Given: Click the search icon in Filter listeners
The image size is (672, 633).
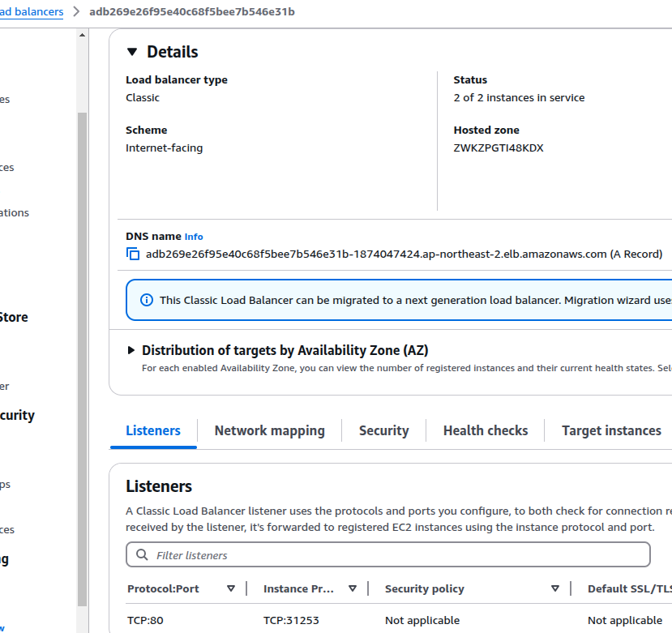Looking at the screenshot, I should [x=142, y=555].
